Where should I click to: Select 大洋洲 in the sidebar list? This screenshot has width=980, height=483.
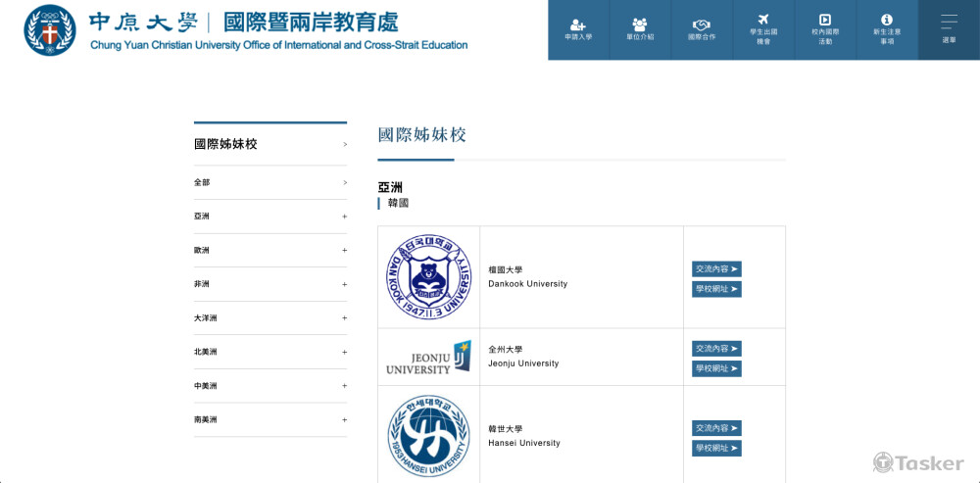[206, 318]
